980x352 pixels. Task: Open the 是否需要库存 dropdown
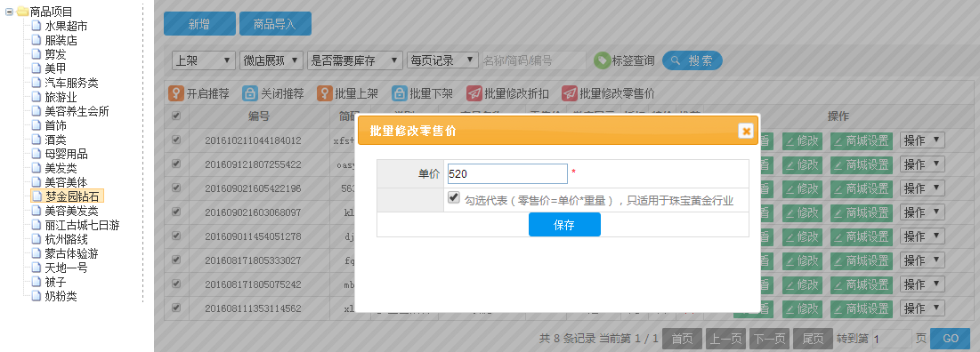click(355, 60)
